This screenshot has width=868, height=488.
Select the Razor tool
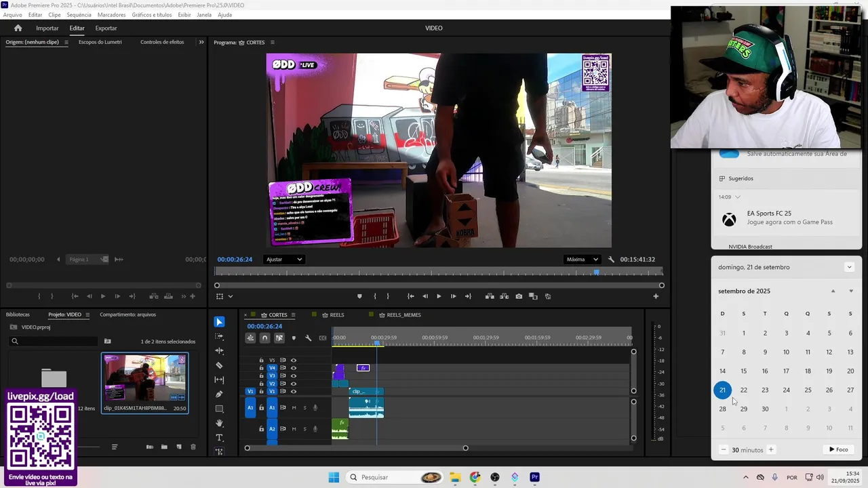[x=219, y=365]
